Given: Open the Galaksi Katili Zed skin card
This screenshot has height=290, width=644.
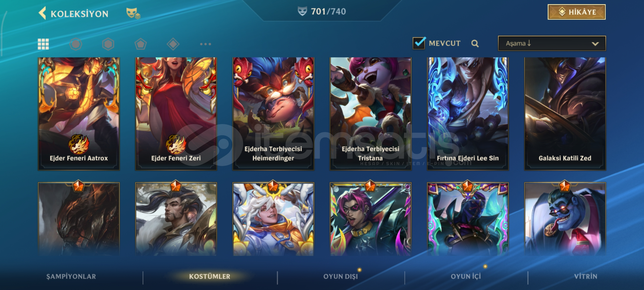Looking at the screenshot, I should 565,114.
